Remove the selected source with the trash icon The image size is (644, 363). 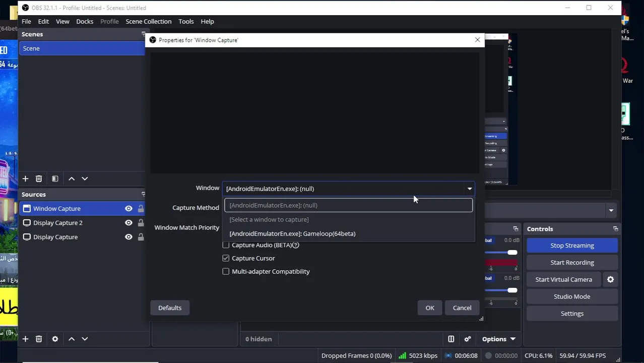39,339
